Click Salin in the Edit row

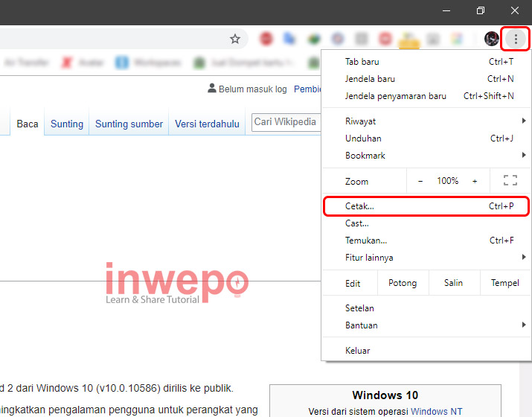coord(454,283)
